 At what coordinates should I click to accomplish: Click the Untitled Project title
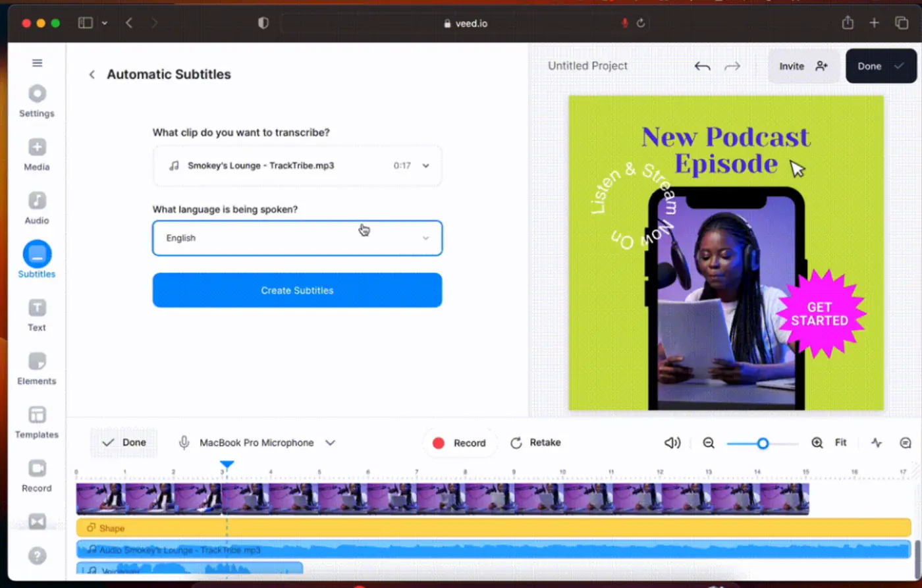tap(588, 66)
